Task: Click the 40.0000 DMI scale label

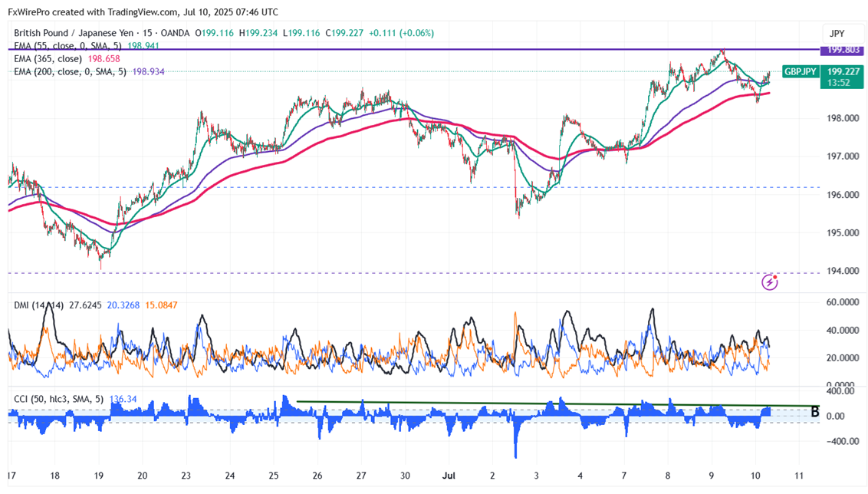Action: (841, 330)
